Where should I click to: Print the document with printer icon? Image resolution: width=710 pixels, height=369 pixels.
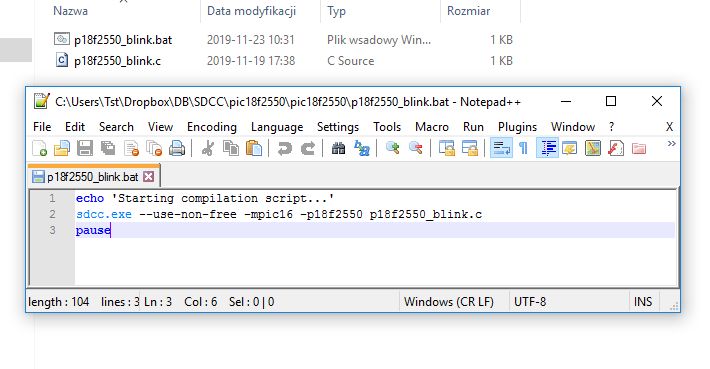177,149
